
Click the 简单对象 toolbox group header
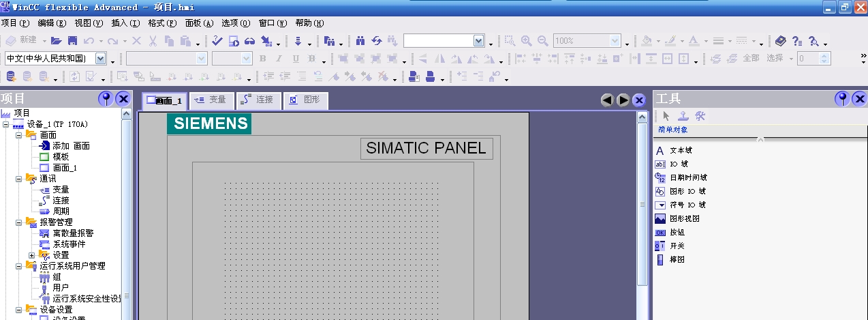pos(673,130)
